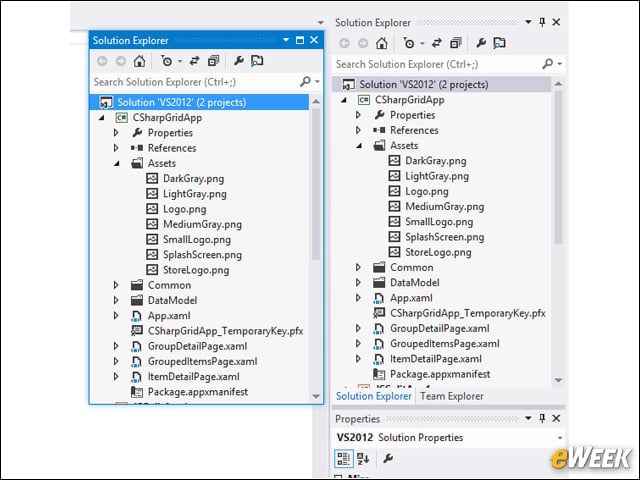
Task: Click Back arrow in docked Solution Explorer
Action: tap(344, 43)
